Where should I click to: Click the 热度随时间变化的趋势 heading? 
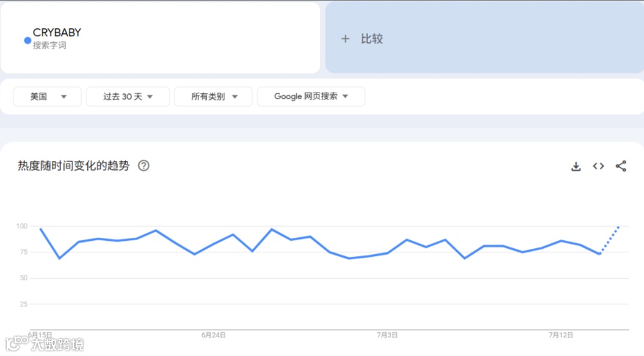[73, 166]
